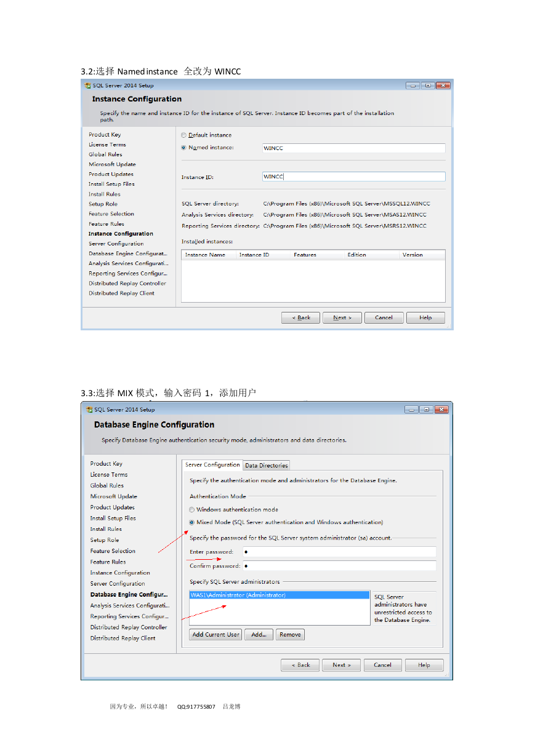The image size is (535, 756).
Task: Click the path ending in "MSSQL12.WINCC"
Action: click(347, 204)
